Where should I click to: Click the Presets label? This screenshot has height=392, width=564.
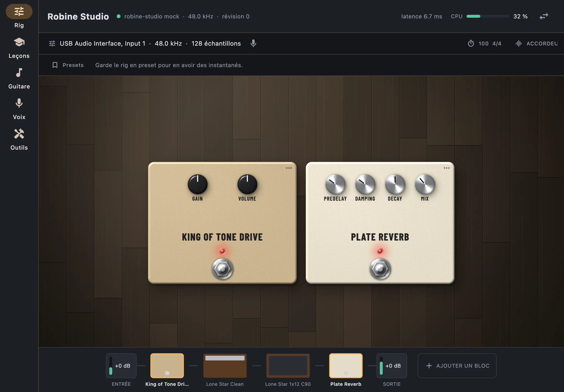pyautogui.click(x=73, y=65)
